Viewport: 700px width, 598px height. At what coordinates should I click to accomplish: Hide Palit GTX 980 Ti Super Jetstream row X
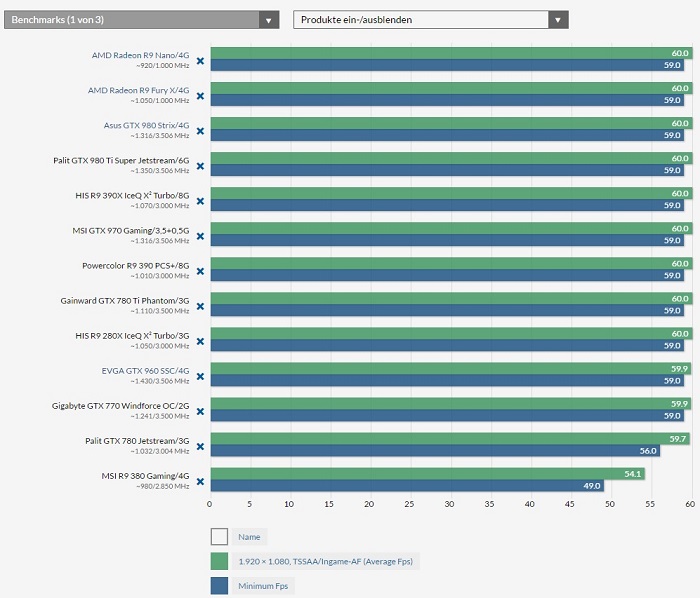pos(200,166)
